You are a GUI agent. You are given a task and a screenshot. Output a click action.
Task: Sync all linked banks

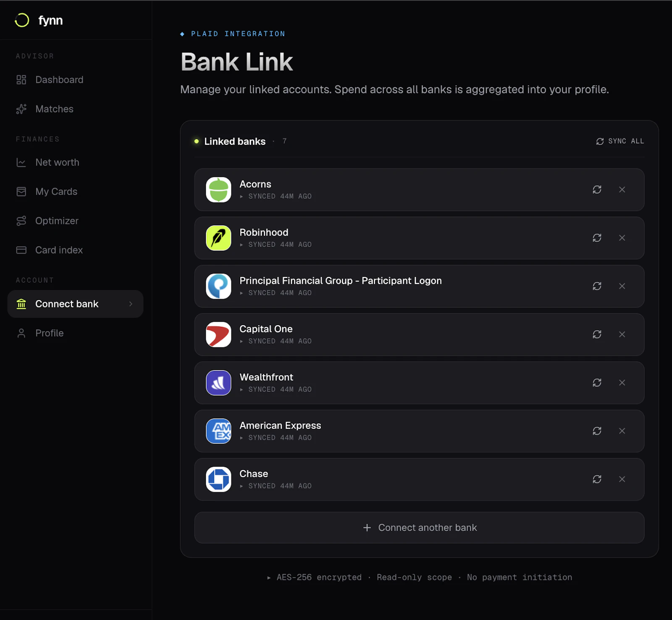pos(620,141)
